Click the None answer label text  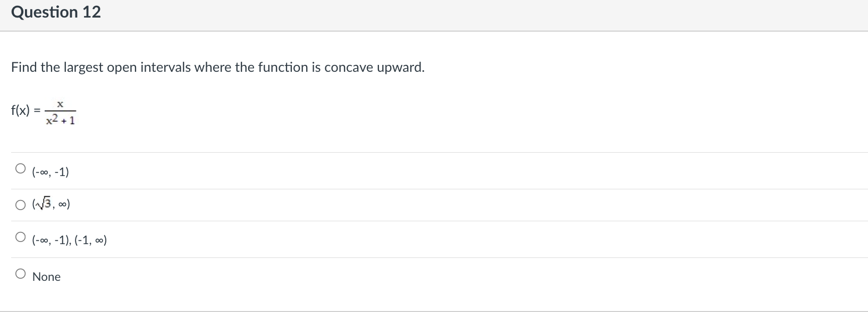click(47, 276)
